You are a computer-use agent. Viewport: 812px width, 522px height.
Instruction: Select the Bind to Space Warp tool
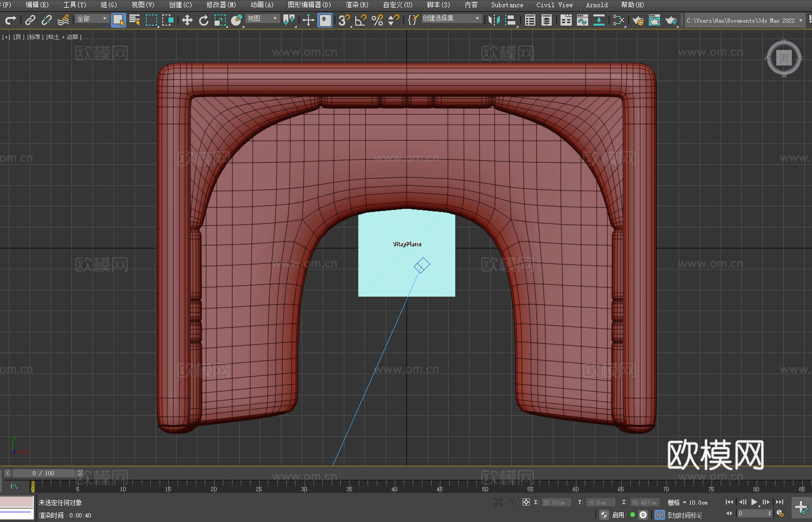click(x=63, y=20)
